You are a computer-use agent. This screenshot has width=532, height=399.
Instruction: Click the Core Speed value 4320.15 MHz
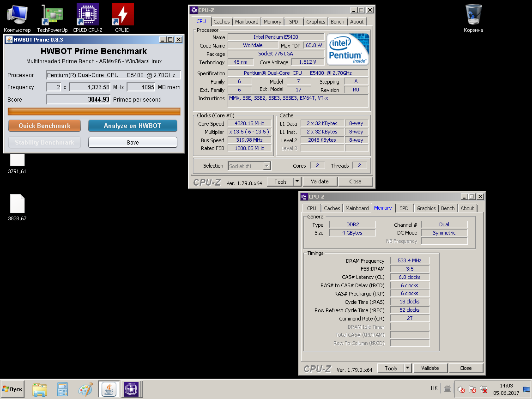point(249,123)
